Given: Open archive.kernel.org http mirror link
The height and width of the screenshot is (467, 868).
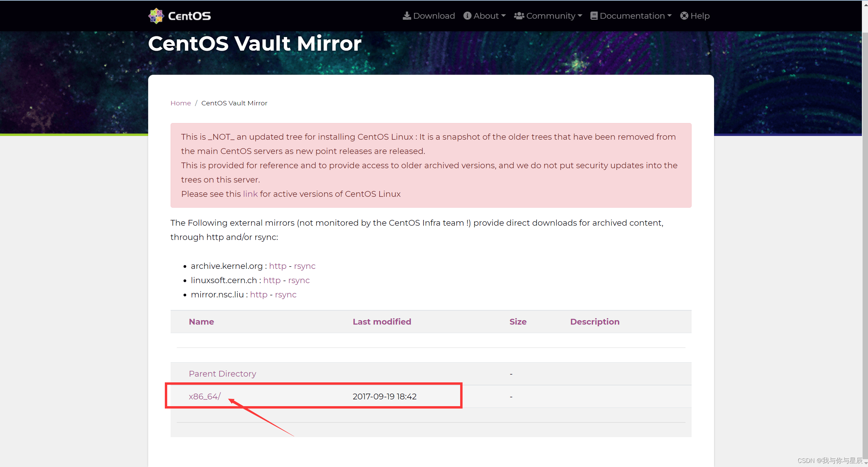Looking at the screenshot, I should click(x=277, y=266).
